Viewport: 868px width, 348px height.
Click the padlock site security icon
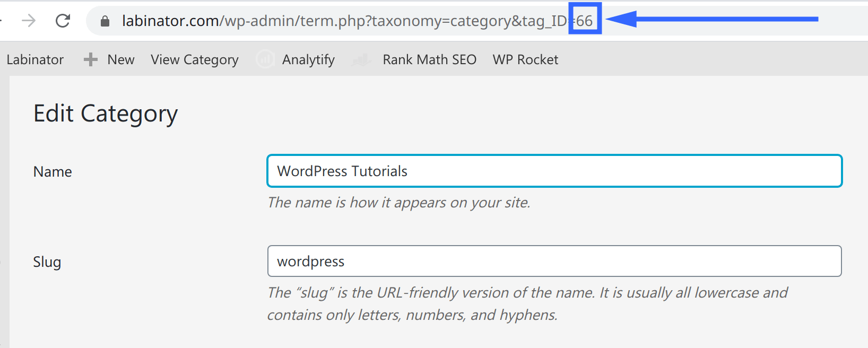[x=105, y=21]
